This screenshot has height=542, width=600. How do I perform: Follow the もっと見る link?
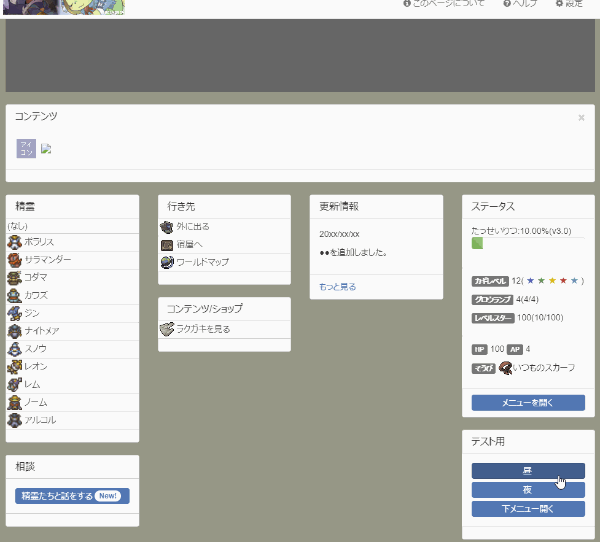[337, 287]
